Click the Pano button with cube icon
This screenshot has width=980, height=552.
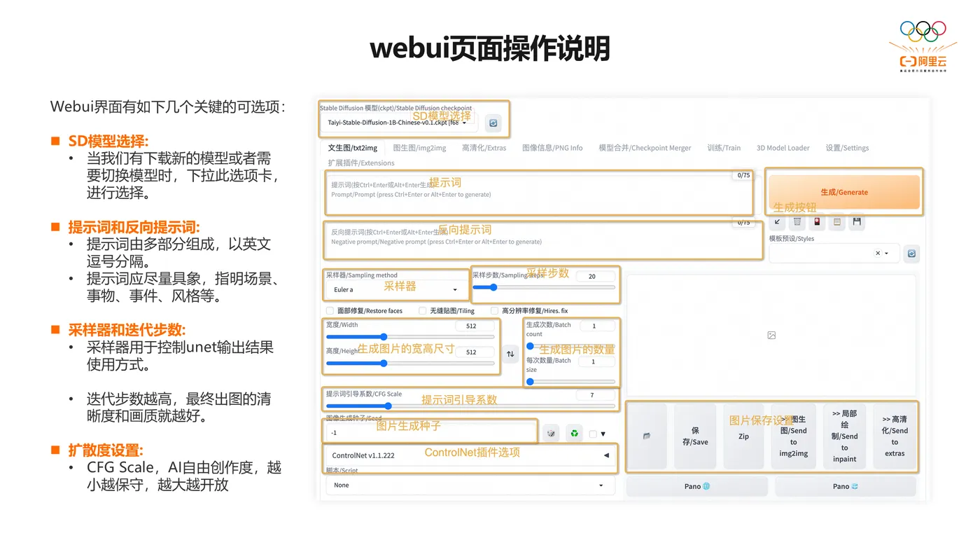click(x=846, y=486)
